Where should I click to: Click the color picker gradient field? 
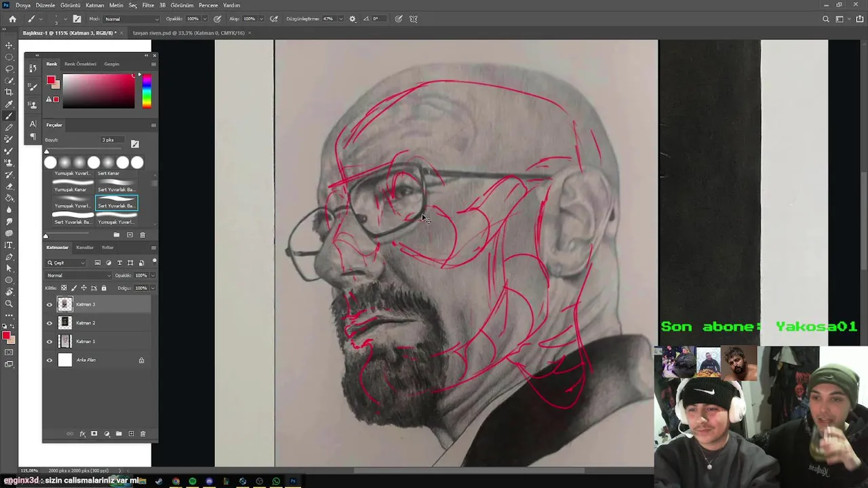tap(99, 91)
